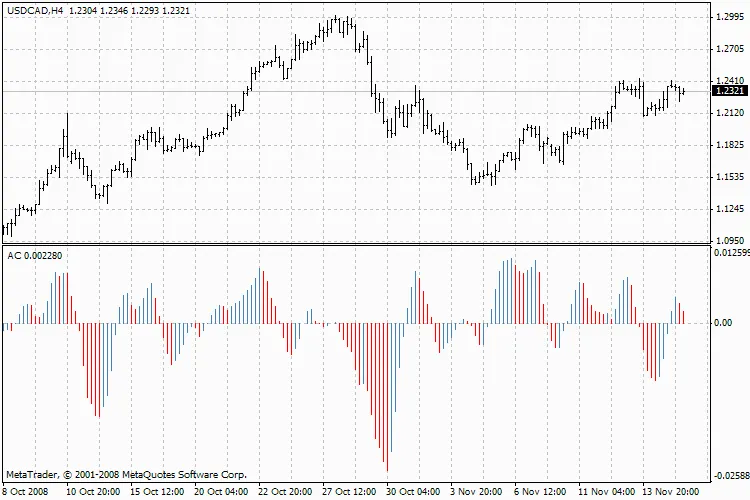The width and height of the screenshot is (750, 500).
Task: Click the 1.2995 price axis label
Action: (729, 17)
